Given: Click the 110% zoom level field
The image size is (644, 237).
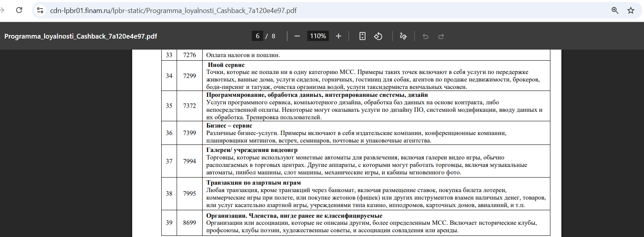Looking at the screenshot, I should [x=318, y=36].
